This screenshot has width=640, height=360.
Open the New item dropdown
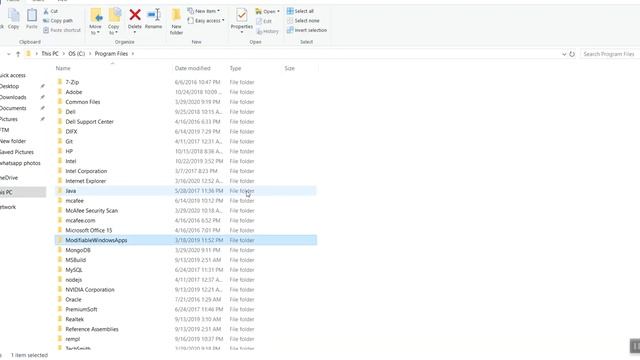point(204,11)
